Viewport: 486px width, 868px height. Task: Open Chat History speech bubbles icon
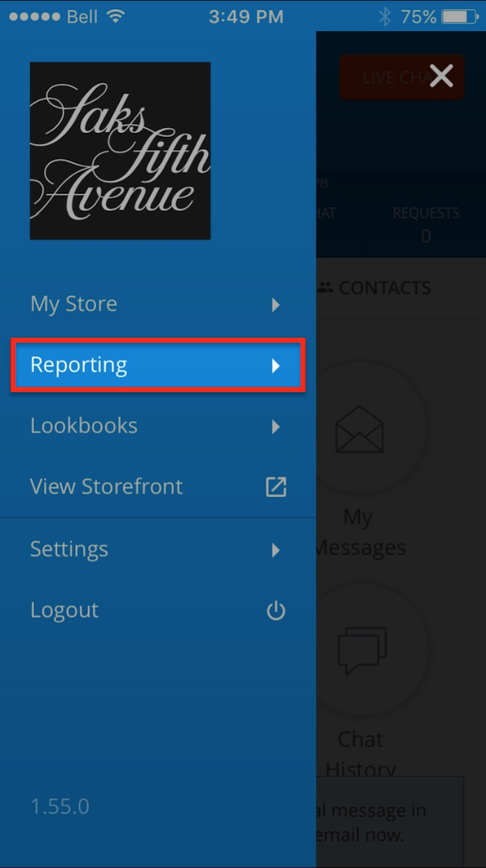tap(362, 651)
